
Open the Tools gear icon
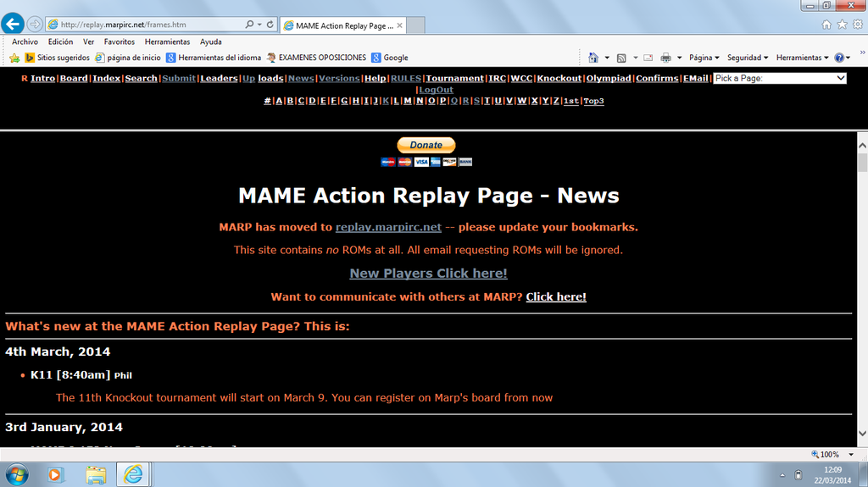[858, 25]
